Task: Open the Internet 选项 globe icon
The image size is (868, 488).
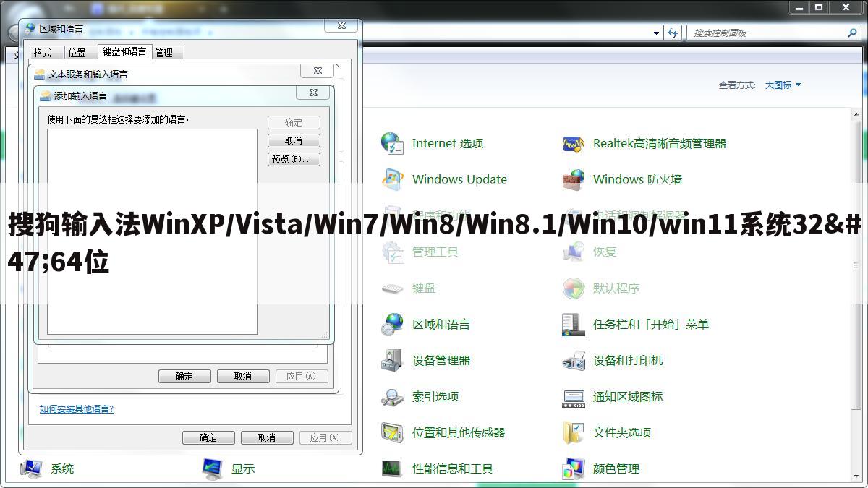Action: [392, 143]
